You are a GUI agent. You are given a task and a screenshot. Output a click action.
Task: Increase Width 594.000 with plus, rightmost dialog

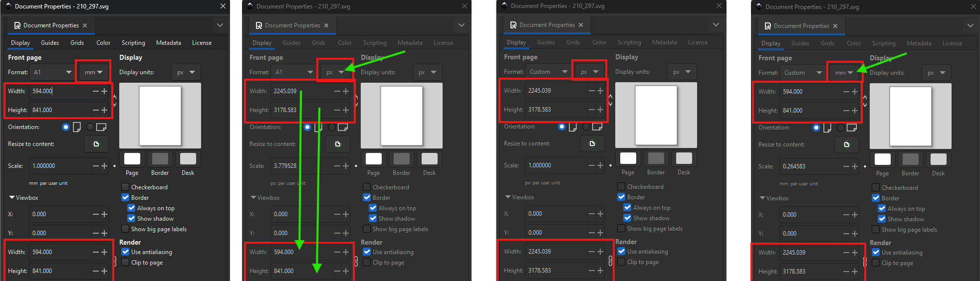coord(855,92)
